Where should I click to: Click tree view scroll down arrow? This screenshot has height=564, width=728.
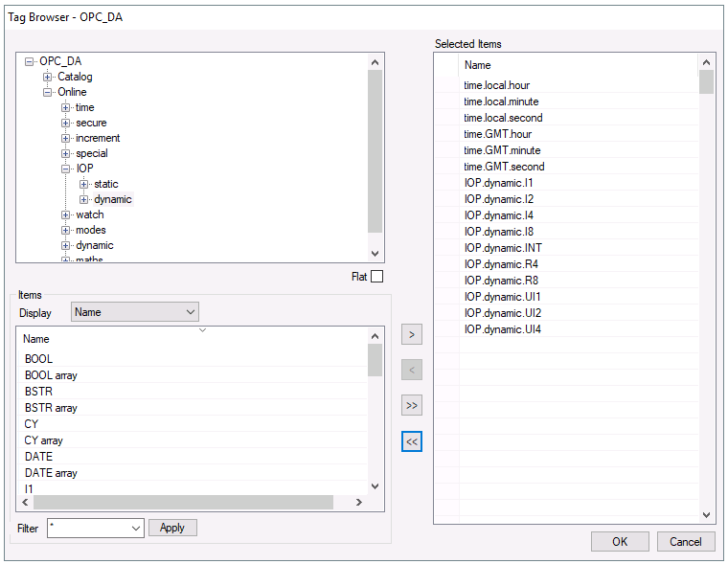375,254
